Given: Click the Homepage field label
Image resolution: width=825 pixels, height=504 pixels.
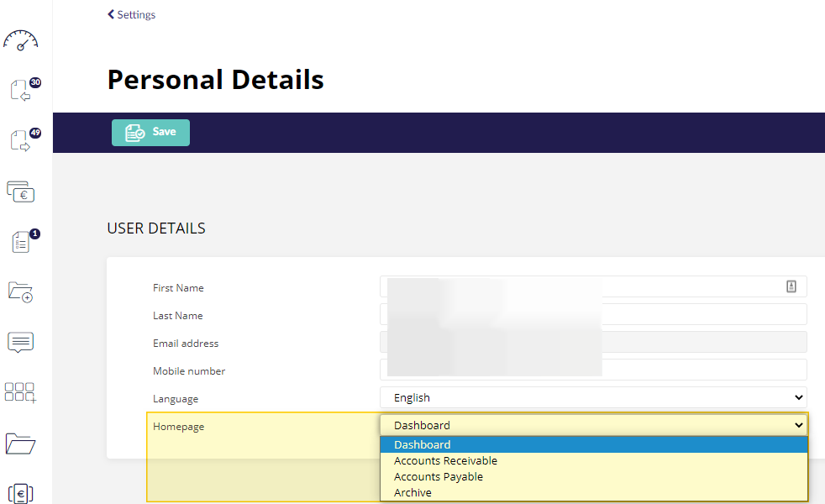Looking at the screenshot, I should coord(178,427).
